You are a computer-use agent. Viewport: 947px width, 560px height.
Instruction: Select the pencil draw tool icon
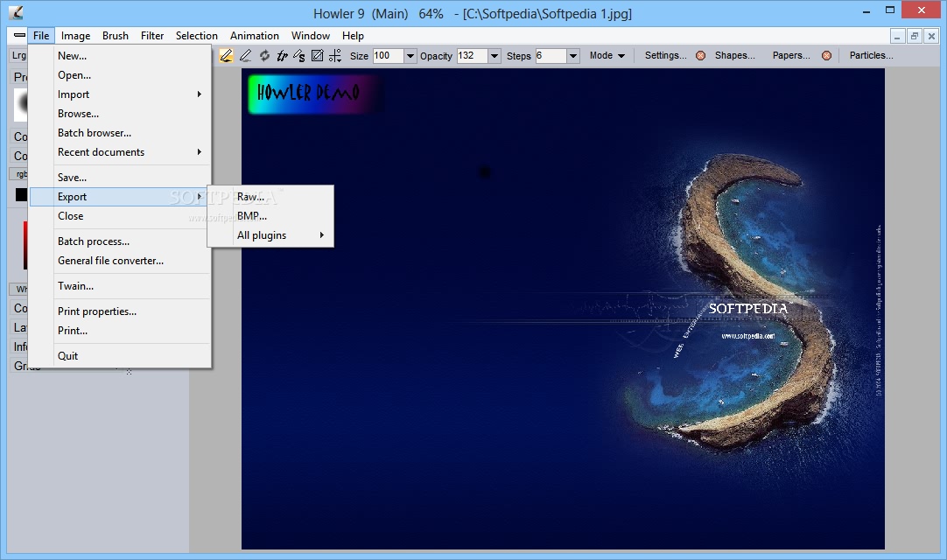click(x=245, y=56)
